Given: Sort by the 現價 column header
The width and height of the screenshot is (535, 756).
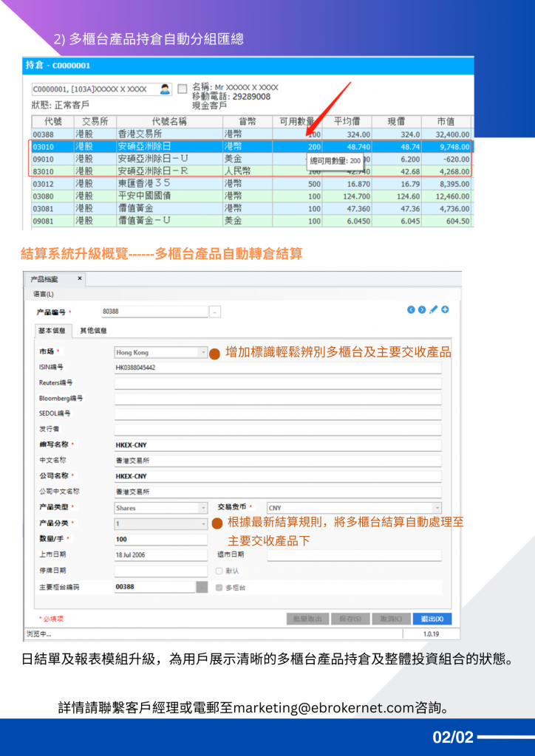Looking at the screenshot, I should pyautogui.click(x=397, y=122).
